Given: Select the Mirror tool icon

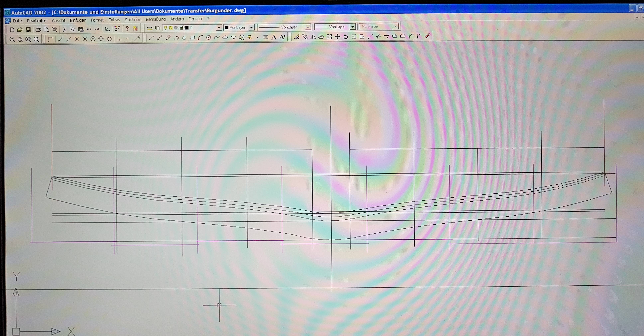Looking at the screenshot, I should (x=313, y=37).
